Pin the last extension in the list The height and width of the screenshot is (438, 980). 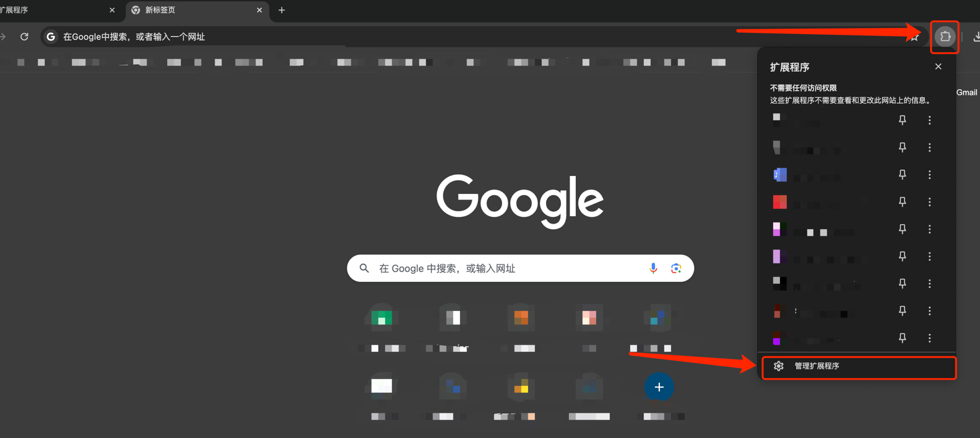coord(902,338)
